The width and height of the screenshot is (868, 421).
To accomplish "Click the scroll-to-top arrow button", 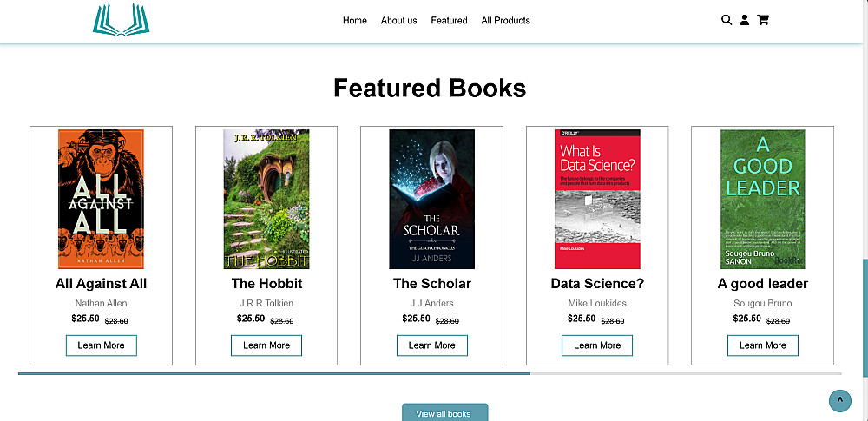I will [x=839, y=400].
